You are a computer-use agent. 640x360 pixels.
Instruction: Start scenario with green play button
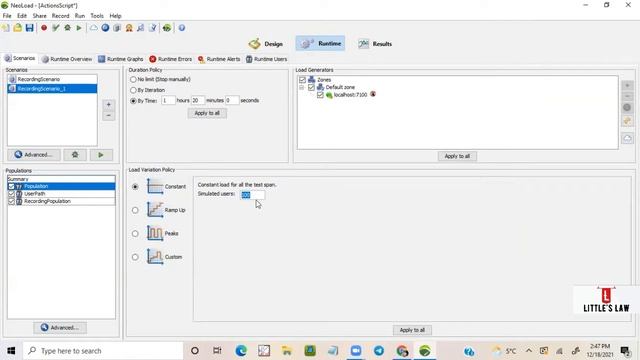tap(101, 155)
